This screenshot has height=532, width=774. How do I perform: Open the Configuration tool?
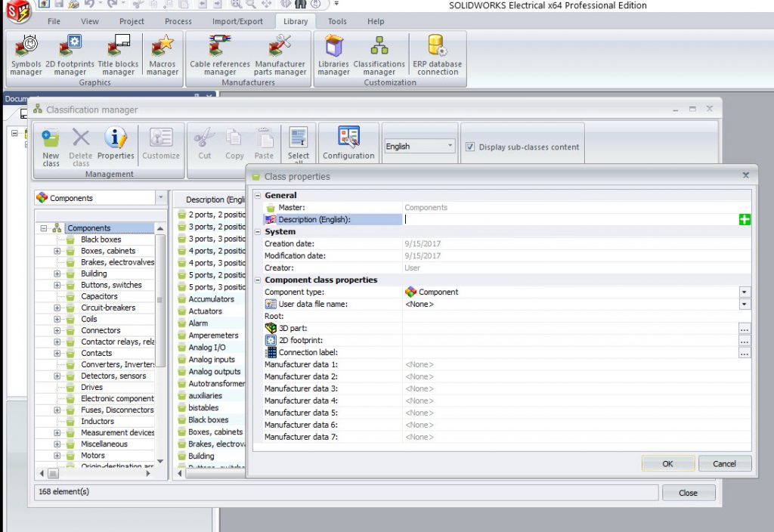tap(348, 143)
